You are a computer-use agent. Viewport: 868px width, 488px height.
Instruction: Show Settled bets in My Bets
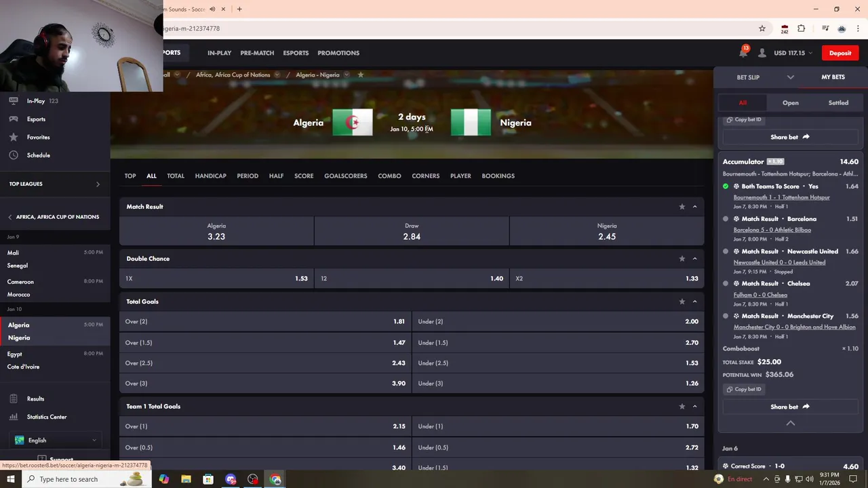coord(838,103)
